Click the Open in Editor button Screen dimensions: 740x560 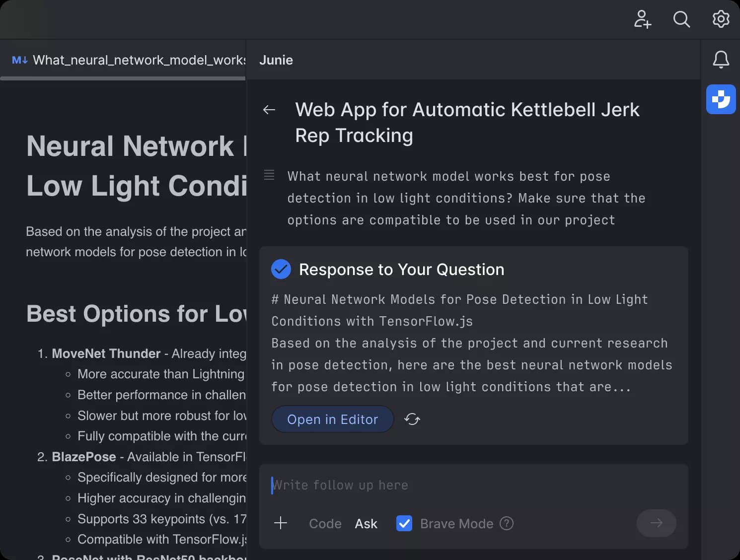pyautogui.click(x=332, y=420)
